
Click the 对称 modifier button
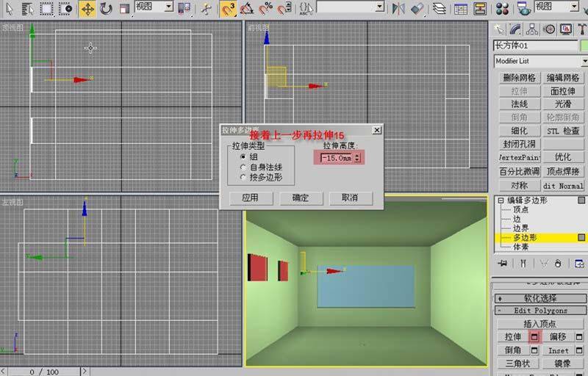(x=520, y=185)
